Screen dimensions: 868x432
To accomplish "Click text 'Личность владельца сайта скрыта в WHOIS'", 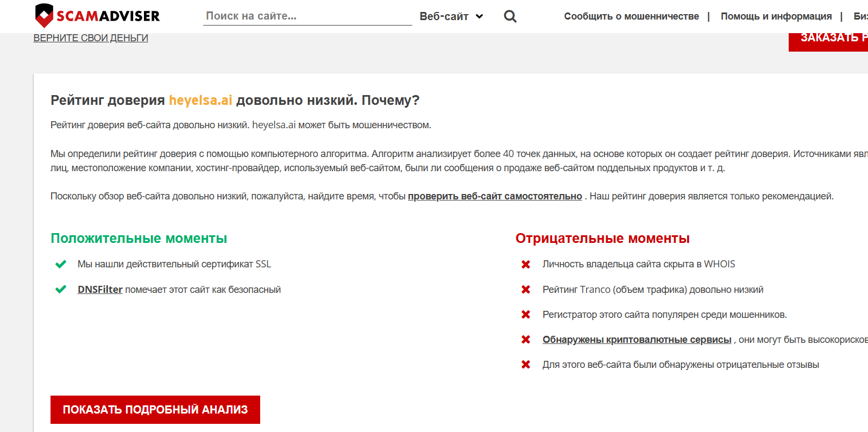I will click(639, 264).
